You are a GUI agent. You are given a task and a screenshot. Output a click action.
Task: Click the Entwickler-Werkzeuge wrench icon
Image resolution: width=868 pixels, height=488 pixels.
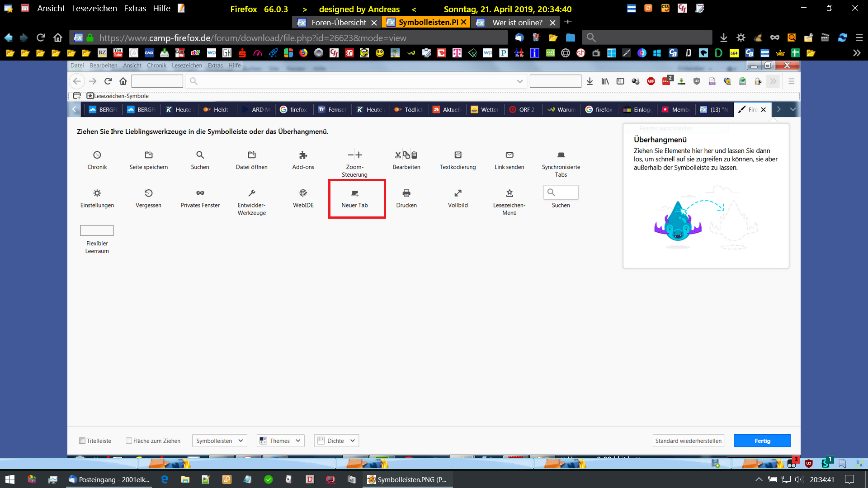pos(251,193)
